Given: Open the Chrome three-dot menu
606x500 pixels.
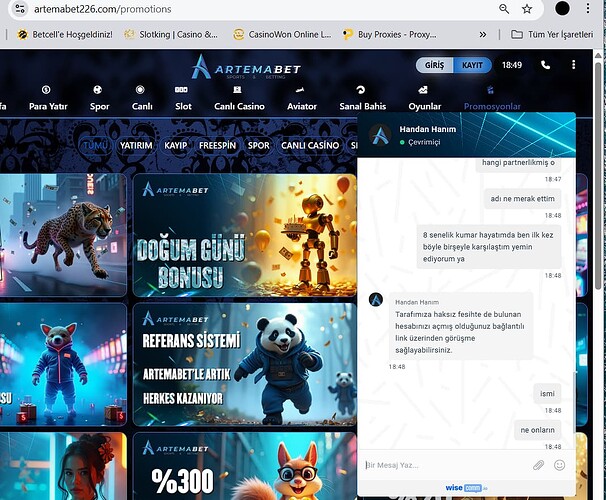Looking at the screenshot, I should pos(588,9).
